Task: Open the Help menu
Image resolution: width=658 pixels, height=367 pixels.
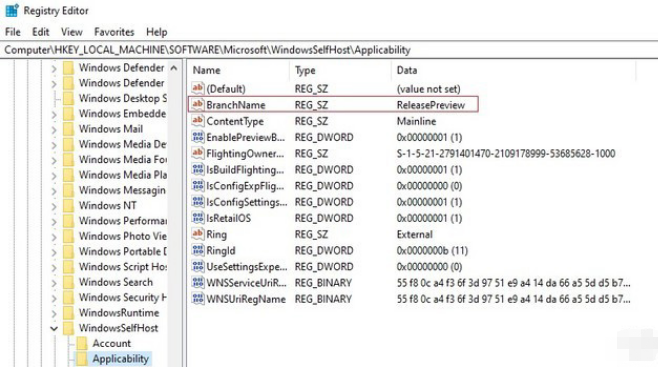Action: pos(157,32)
